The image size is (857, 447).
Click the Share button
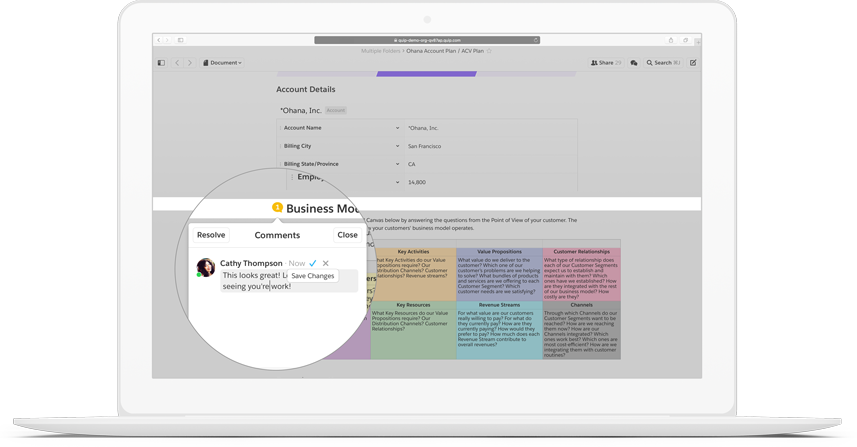click(603, 63)
